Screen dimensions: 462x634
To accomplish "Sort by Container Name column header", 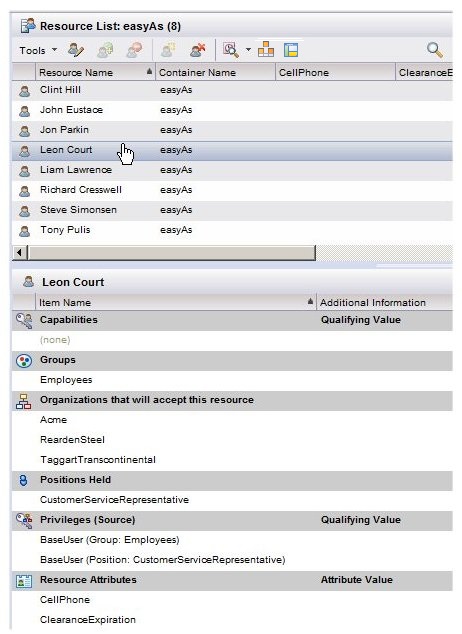I will point(215,72).
